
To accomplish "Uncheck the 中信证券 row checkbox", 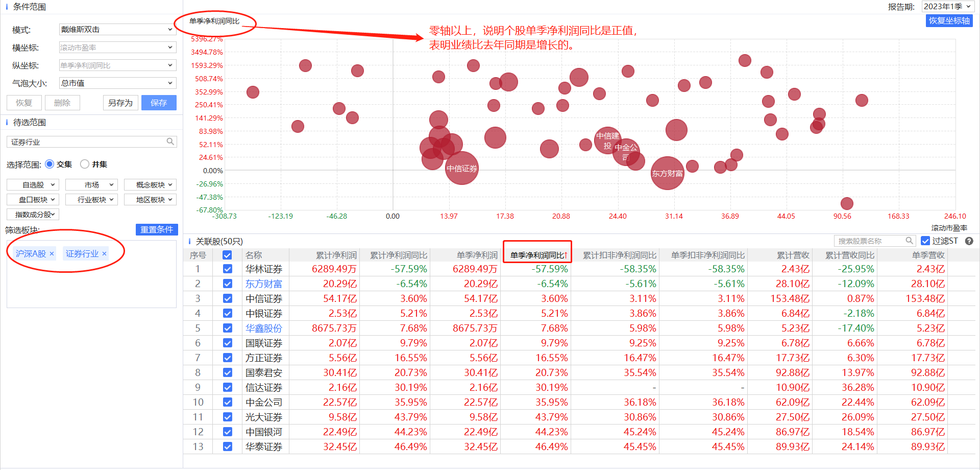I will (x=228, y=298).
